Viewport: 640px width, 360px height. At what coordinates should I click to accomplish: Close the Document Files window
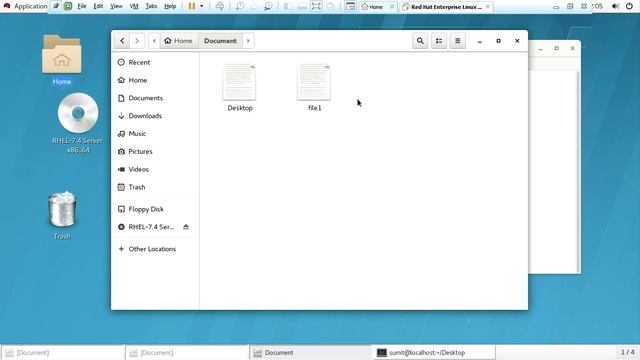pyautogui.click(x=517, y=41)
